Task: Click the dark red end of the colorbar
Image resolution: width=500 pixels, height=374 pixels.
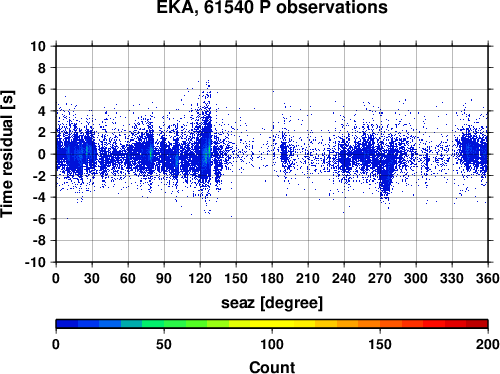Action: coord(477,324)
